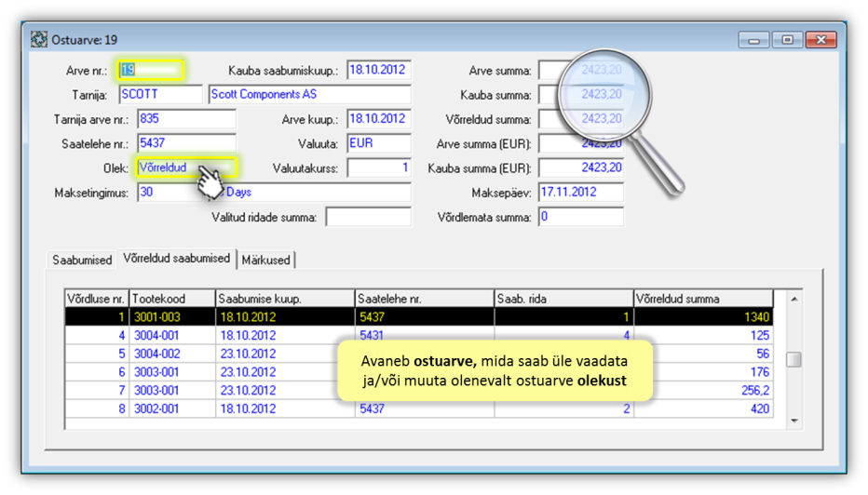Select the Võrreldud saabumised tab
Screen dimensions: 868x495
(177, 259)
